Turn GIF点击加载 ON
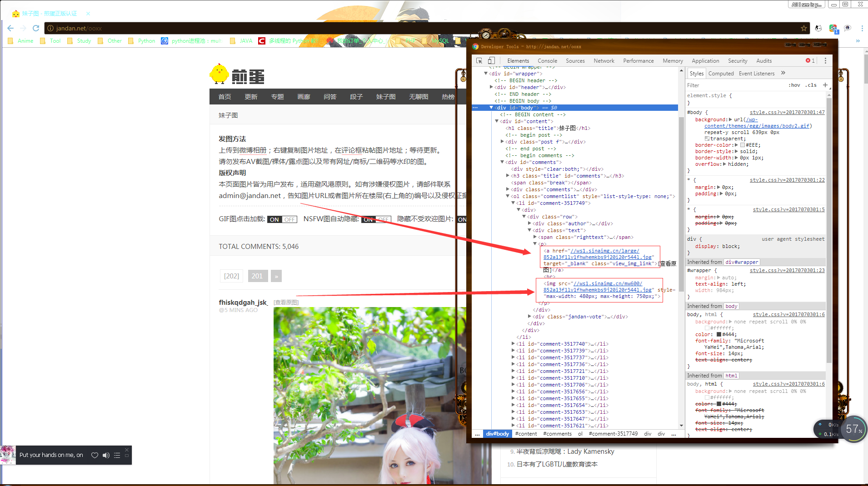Screen dimensions: 868x486 click(274, 219)
